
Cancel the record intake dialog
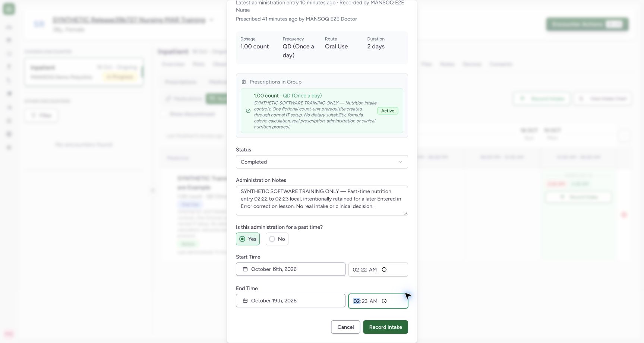pos(345,327)
